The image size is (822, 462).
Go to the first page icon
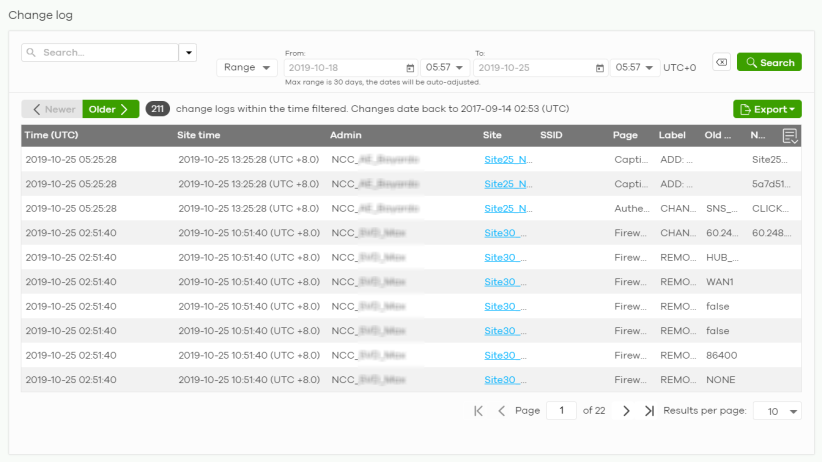tap(478, 411)
